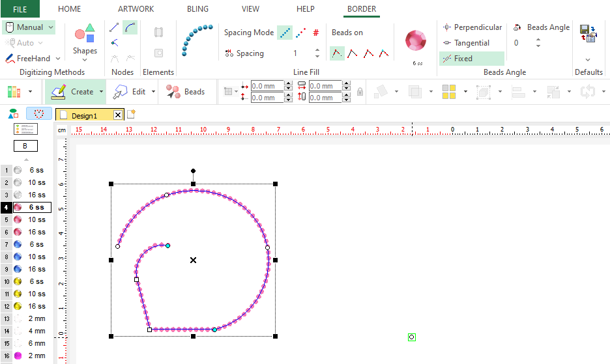Select the blue 6 ss bead, row 7
The image size is (610, 364).
point(27,244)
